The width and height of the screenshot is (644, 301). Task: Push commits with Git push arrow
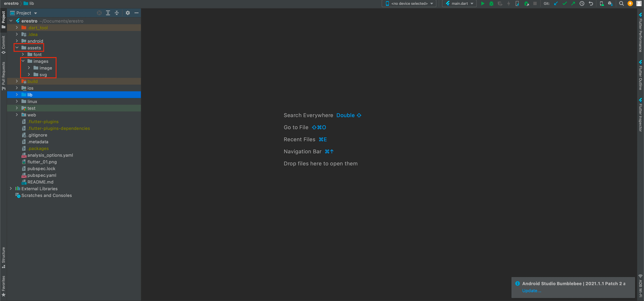click(x=573, y=4)
